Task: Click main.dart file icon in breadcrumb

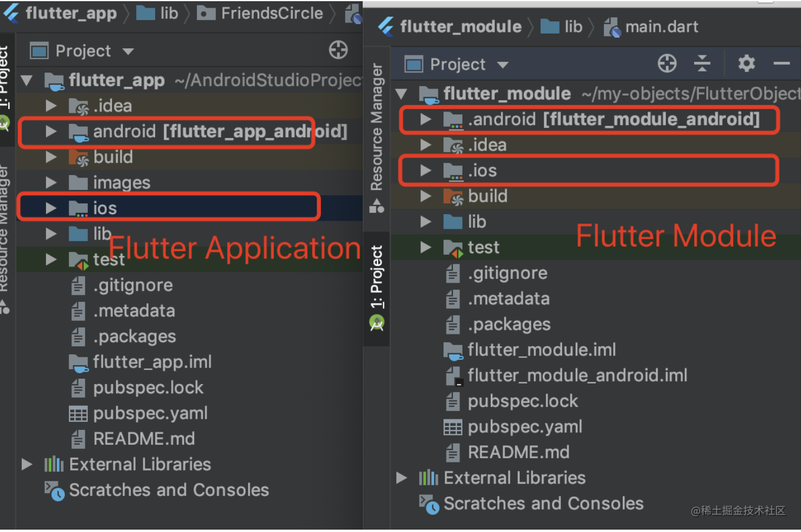Action: click(x=612, y=27)
